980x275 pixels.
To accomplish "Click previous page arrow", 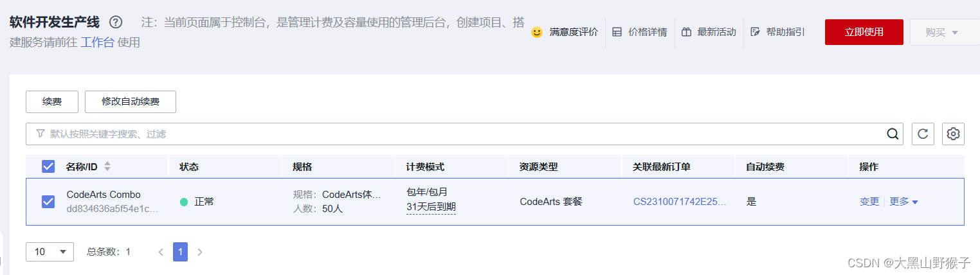I will point(161,252).
